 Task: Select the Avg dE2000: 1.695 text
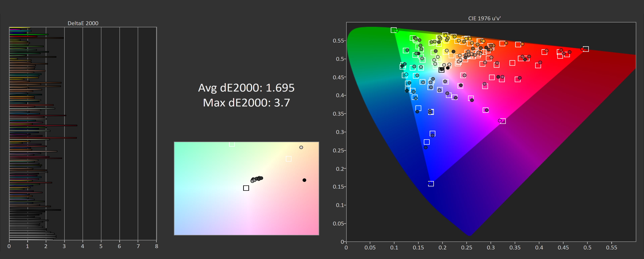click(x=246, y=88)
